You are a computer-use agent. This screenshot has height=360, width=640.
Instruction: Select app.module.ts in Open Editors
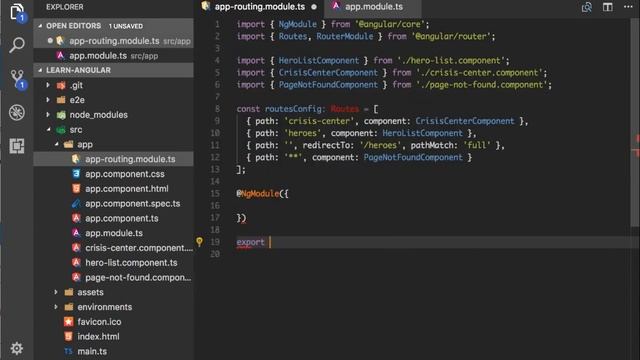pos(113,56)
